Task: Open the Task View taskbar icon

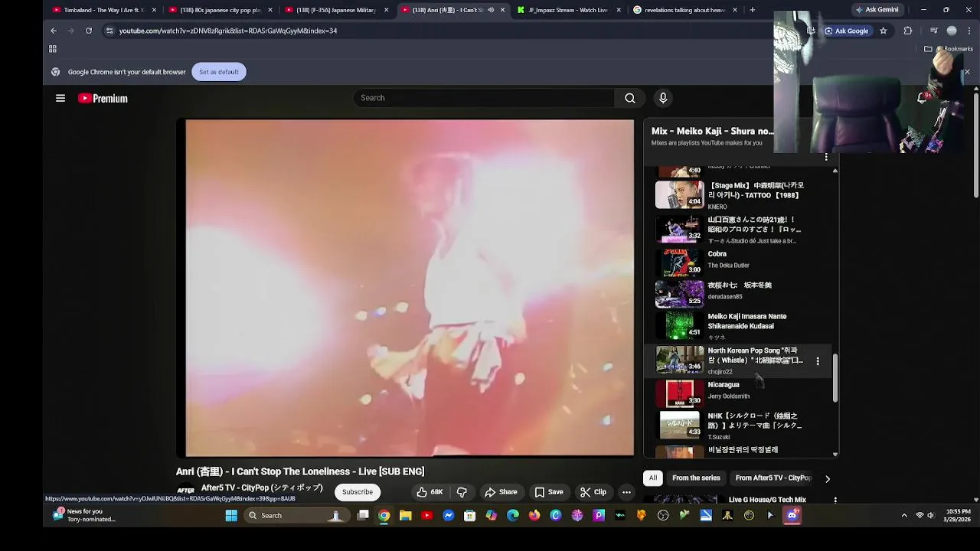Action: pyautogui.click(x=363, y=516)
